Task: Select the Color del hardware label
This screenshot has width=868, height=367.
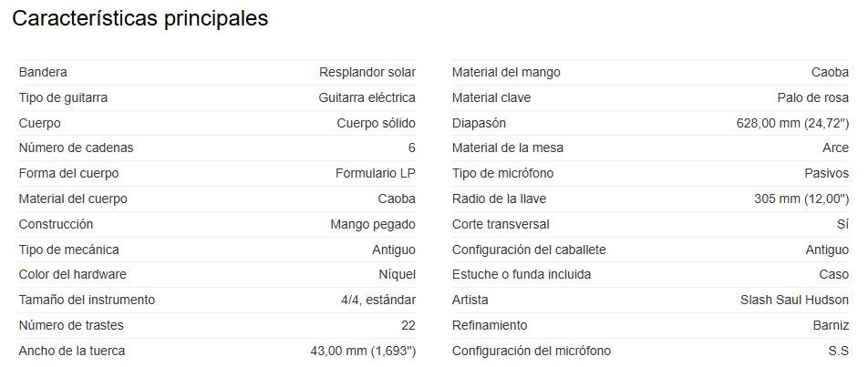Action: coord(73,275)
